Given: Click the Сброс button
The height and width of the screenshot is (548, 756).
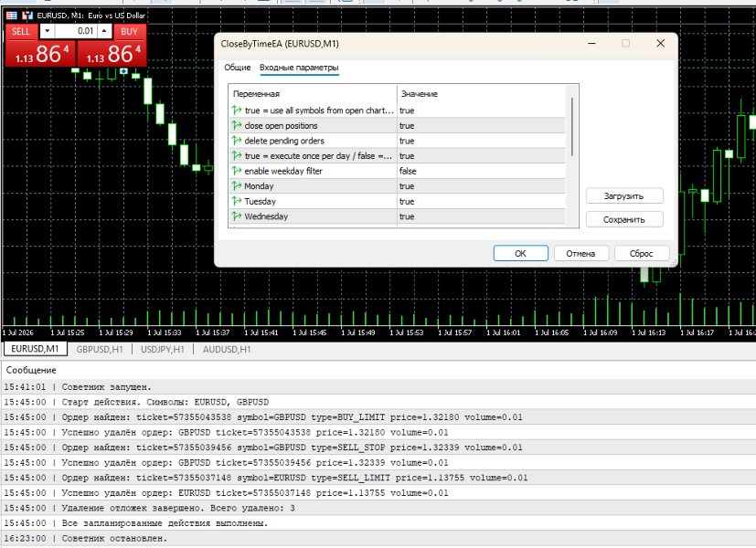Looking at the screenshot, I should [x=642, y=253].
